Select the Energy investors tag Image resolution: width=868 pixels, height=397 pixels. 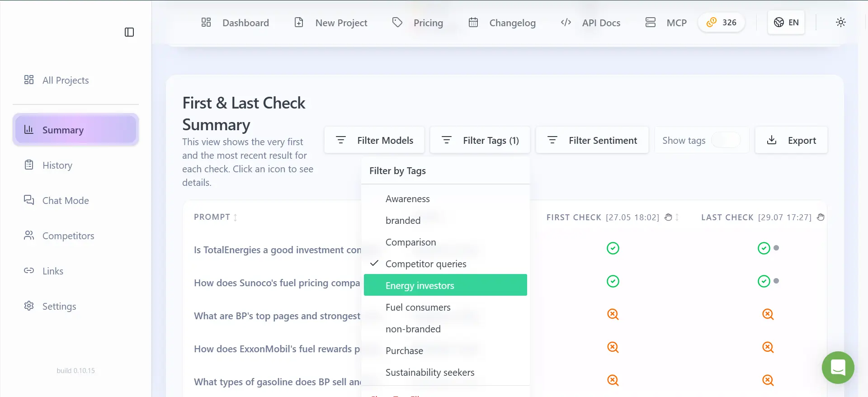point(445,285)
